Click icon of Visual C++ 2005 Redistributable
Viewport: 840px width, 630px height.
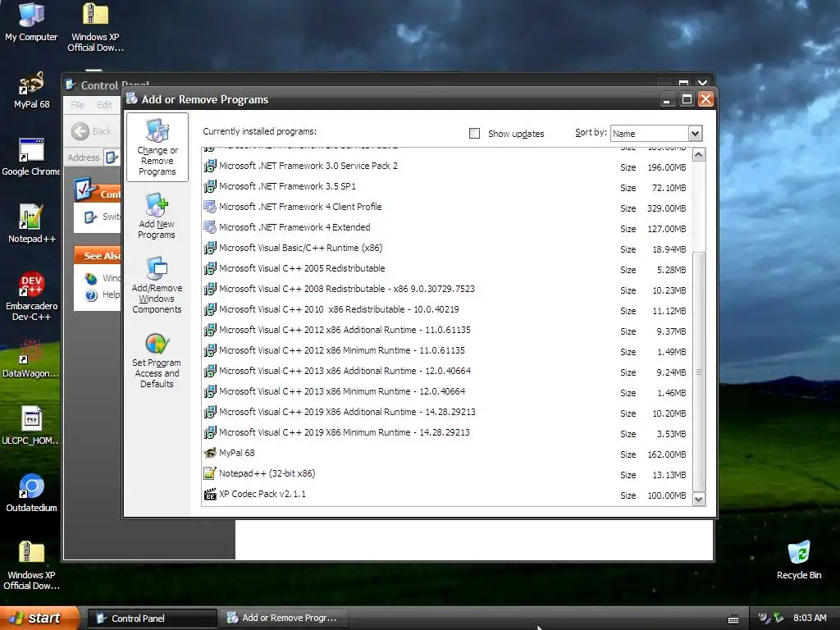(210, 268)
